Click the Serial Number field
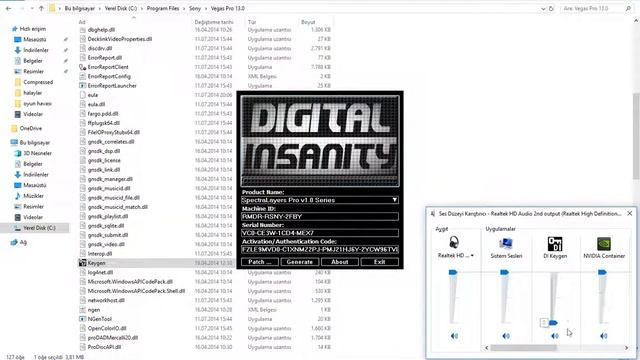640x360 pixels. (320, 233)
